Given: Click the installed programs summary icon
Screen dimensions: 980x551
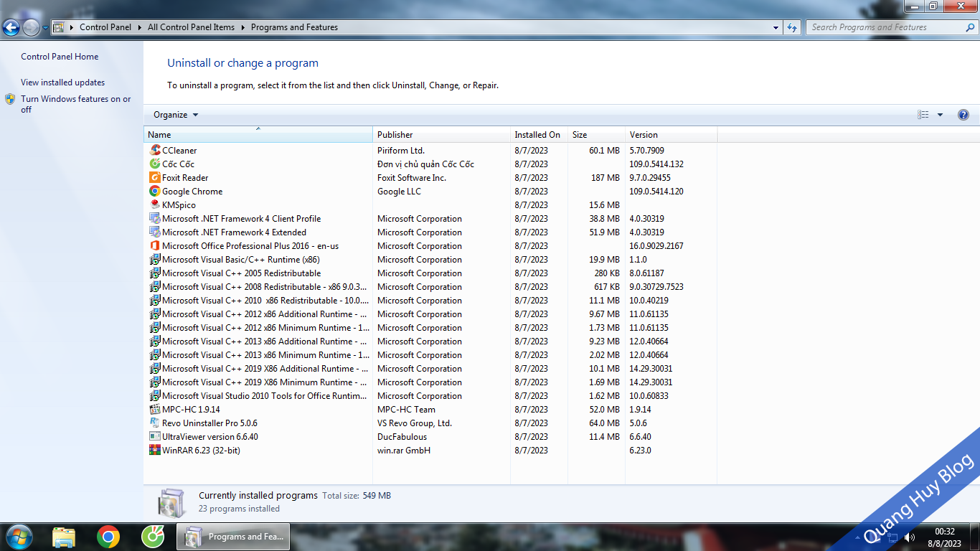Looking at the screenshot, I should pyautogui.click(x=172, y=502).
